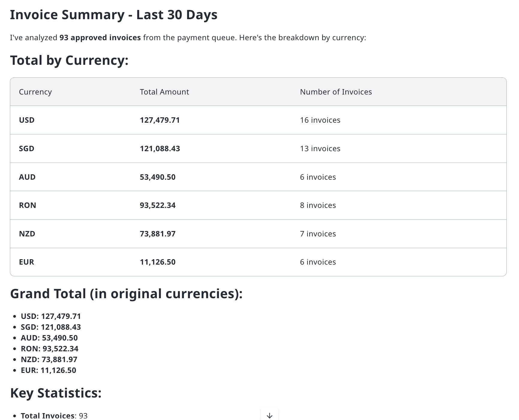Click the Key Statistics heading
The width and height of the screenshot is (519, 420).
(56, 393)
